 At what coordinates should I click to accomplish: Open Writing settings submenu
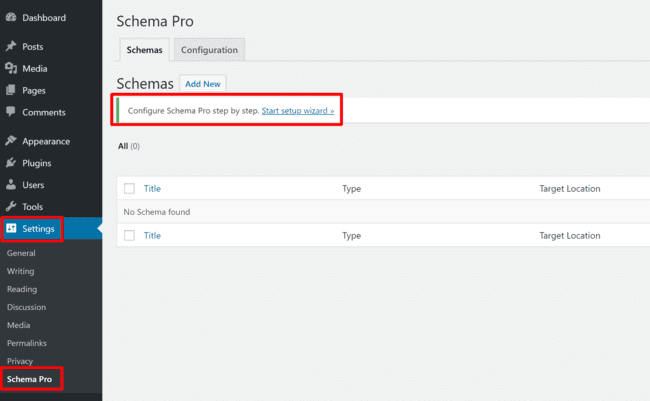click(x=21, y=271)
